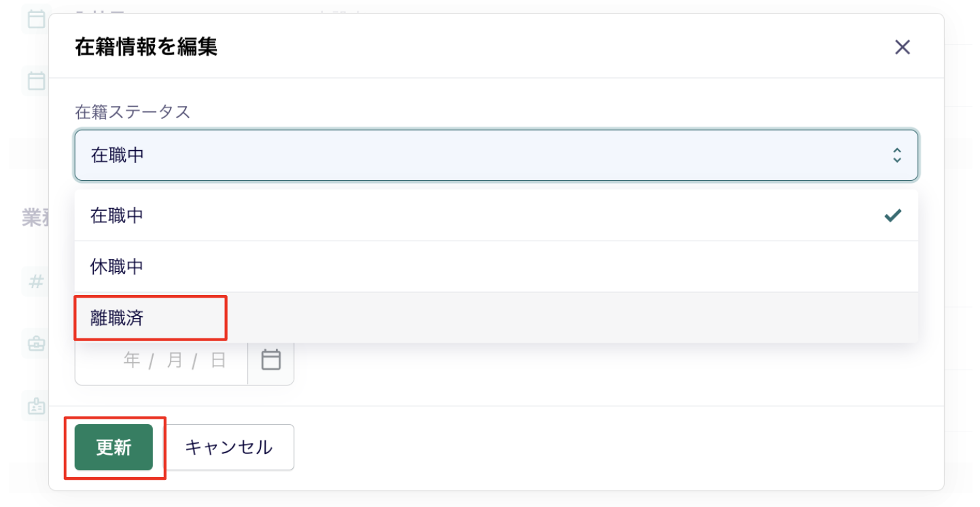Click the second dimmed calendar icon on left

[35, 81]
